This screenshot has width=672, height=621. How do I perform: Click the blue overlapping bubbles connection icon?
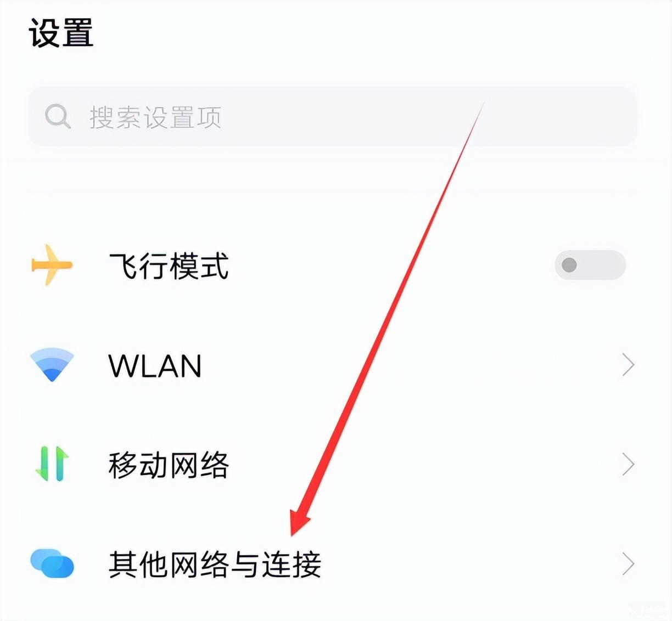pos(52,563)
